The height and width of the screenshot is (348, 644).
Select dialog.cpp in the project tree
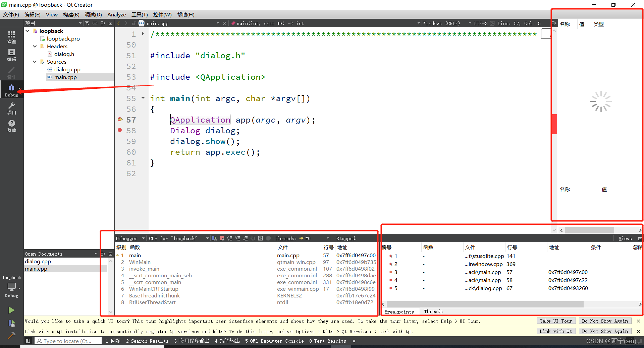click(67, 69)
